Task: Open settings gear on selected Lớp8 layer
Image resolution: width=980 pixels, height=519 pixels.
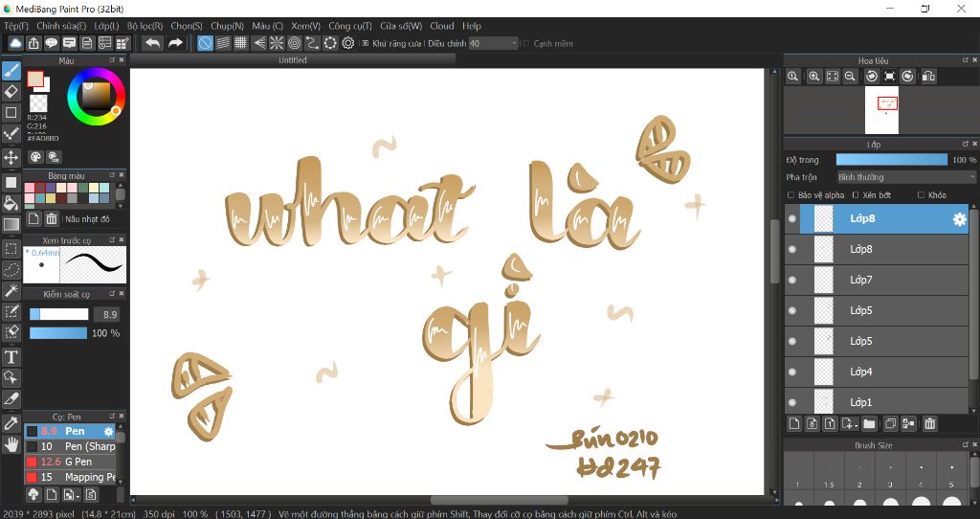Action: click(x=959, y=219)
